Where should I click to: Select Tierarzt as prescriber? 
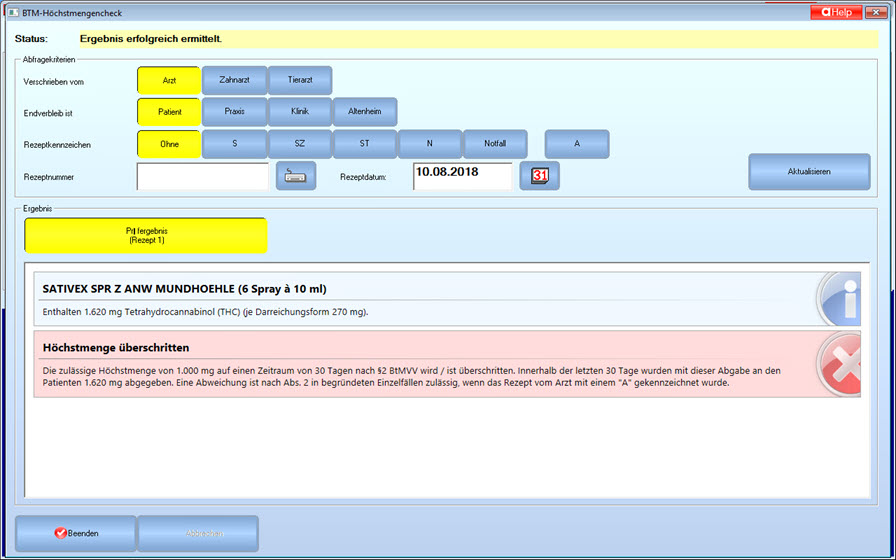[300, 80]
